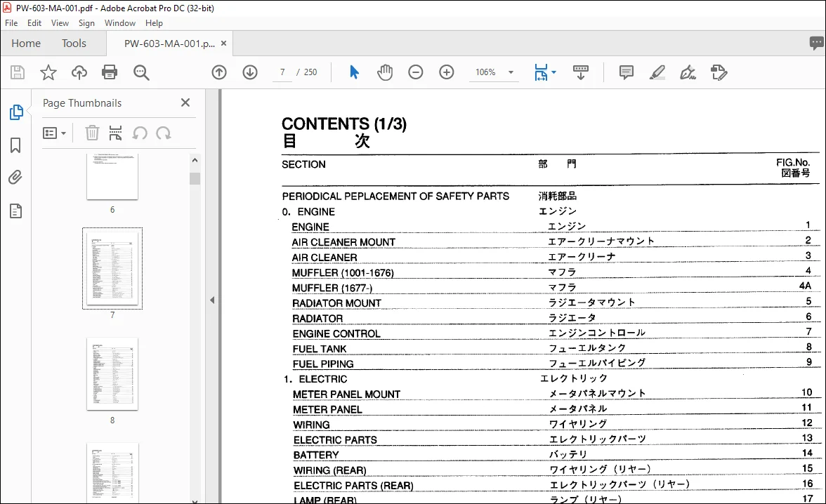826x504 pixels.
Task: Click the stamp tool icon
Action: (x=719, y=72)
